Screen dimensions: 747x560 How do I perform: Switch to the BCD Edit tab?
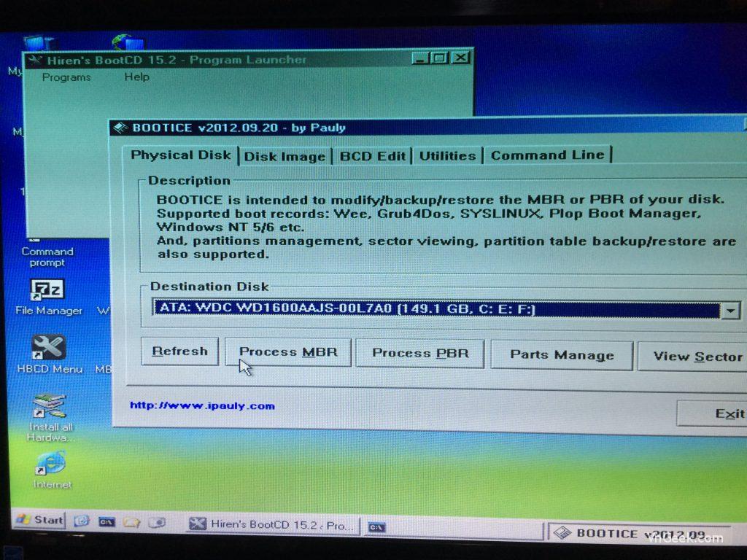point(373,156)
